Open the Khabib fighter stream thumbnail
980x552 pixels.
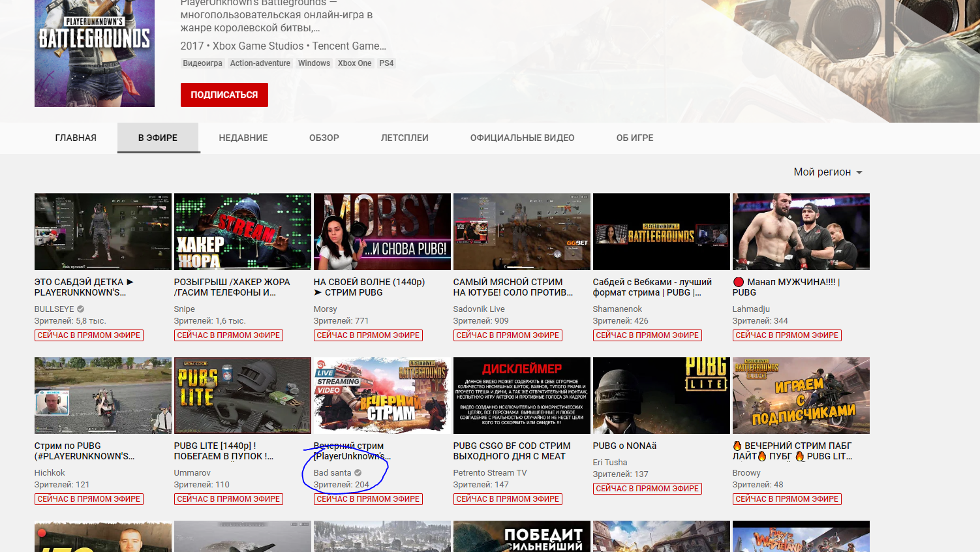(801, 232)
